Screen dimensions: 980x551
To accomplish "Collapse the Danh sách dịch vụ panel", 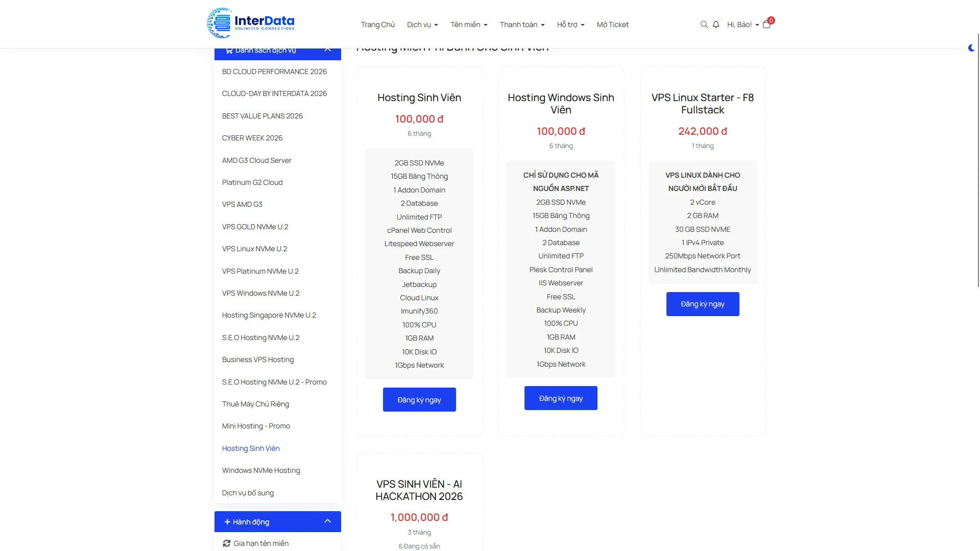I will [328, 50].
